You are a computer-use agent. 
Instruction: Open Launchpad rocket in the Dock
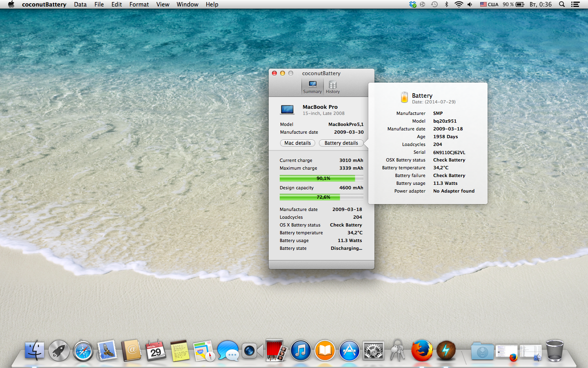click(x=59, y=350)
